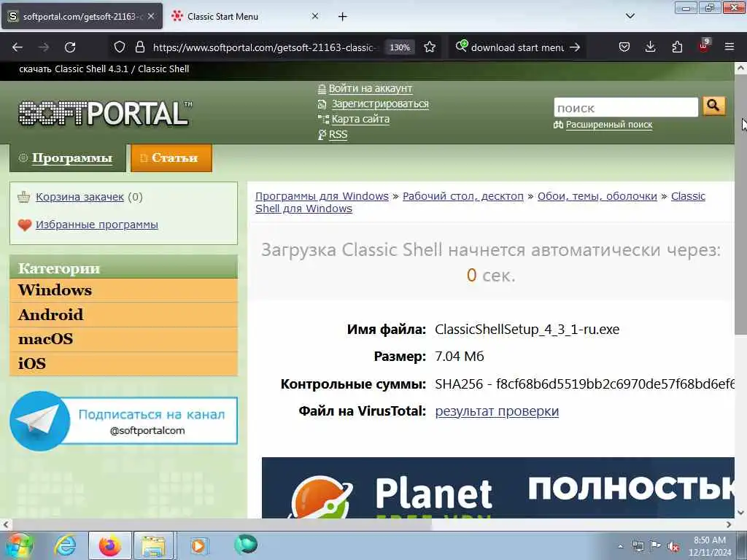The image size is (747, 560).
Task: Submit browser search with the arrow button
Action: (x=575, y=47)
